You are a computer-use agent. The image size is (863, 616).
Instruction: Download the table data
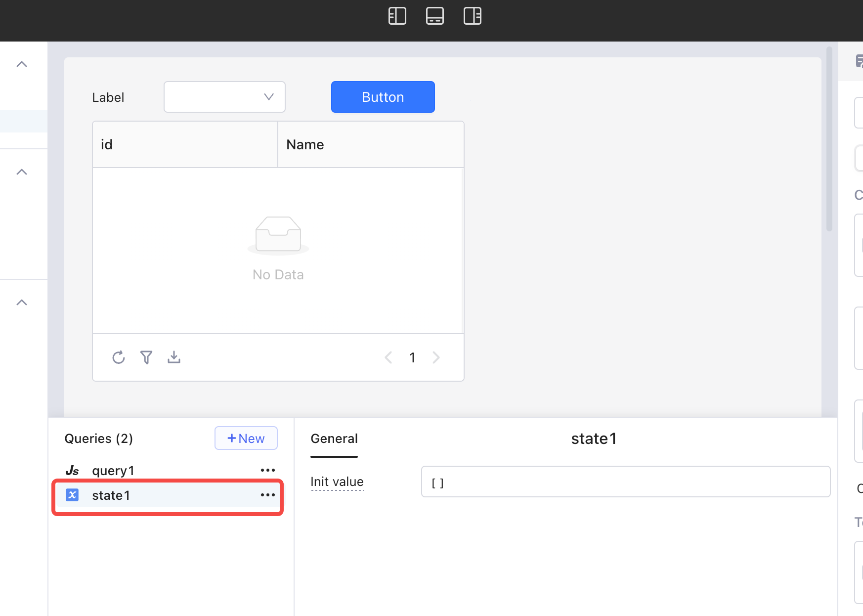[x=174, y=357]
